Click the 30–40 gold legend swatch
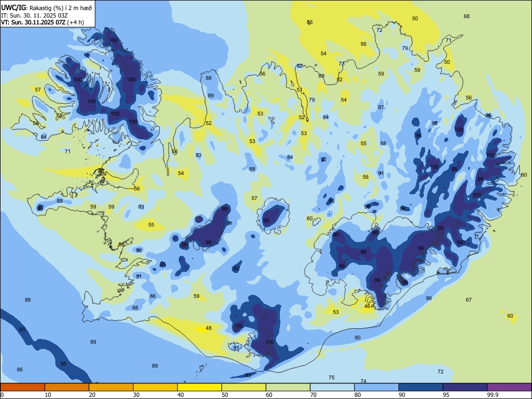The image size is (532, 399). (x=155, y=387)
